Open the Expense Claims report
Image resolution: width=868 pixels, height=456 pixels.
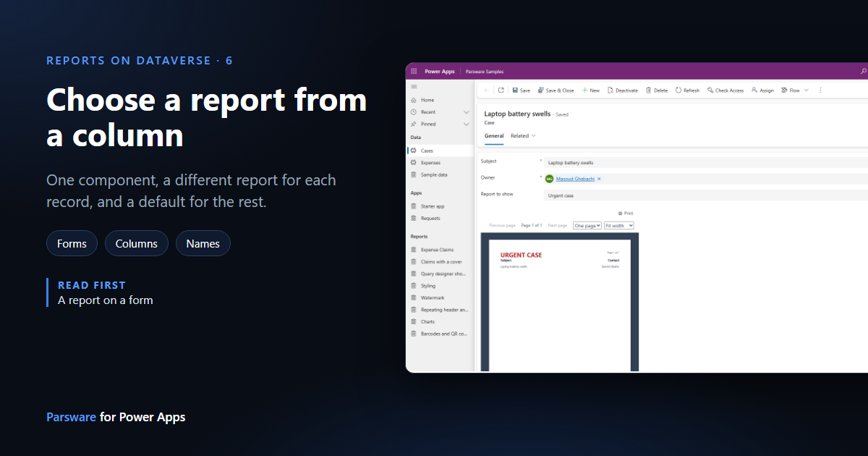point(440,250)
